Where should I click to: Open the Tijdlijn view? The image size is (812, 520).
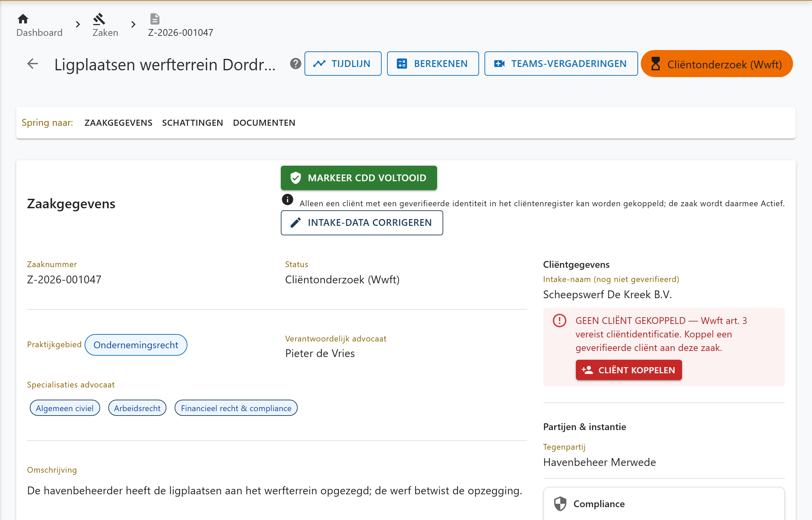click(x=343, y=64)
